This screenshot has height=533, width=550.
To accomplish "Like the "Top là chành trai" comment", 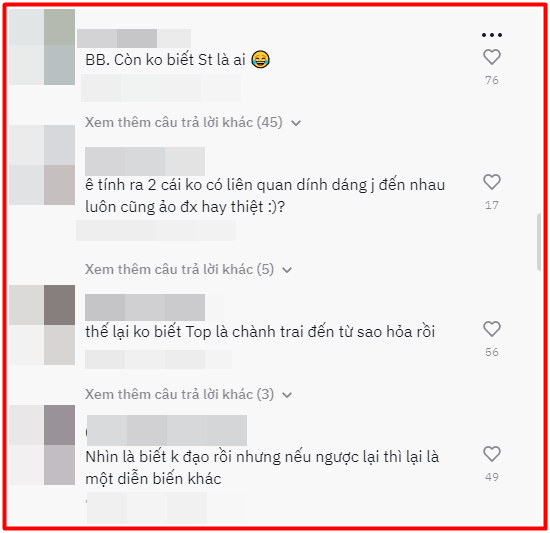I will tap(492, 329).
